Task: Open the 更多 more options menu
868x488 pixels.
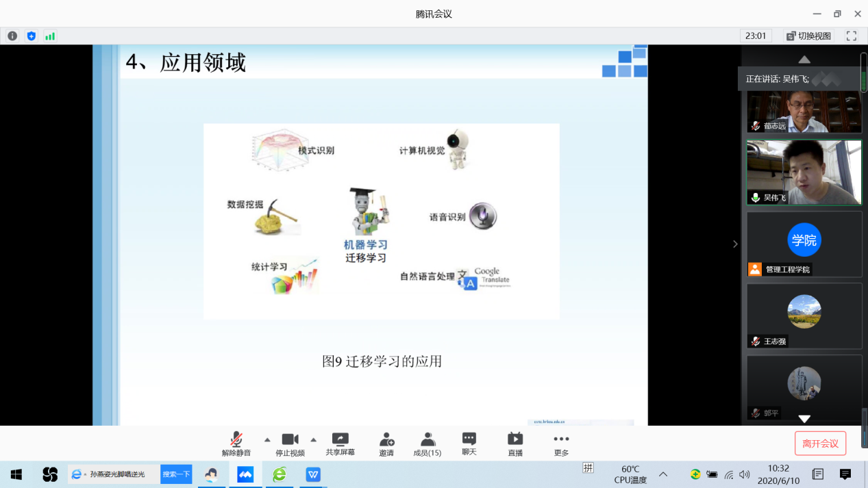Action: coord(561,444)
